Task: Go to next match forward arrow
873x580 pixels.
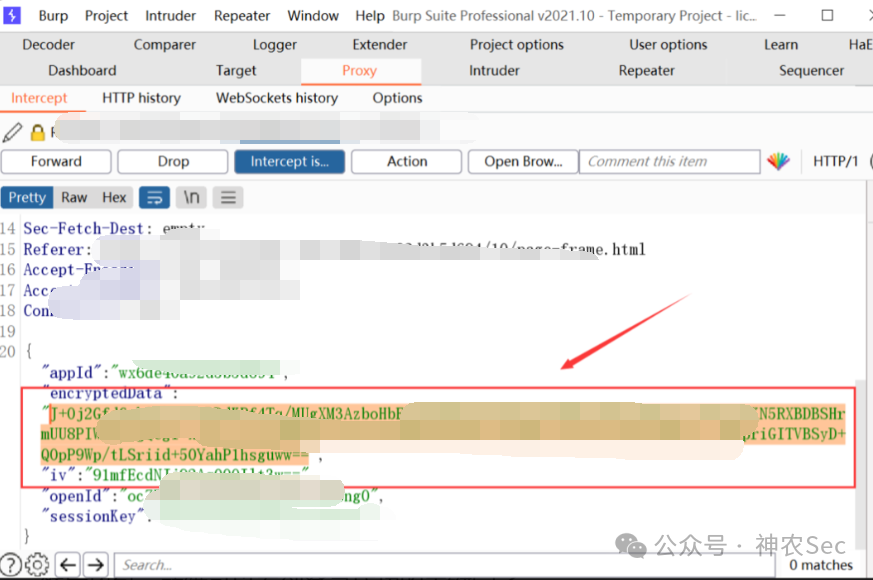Action: click(x=96, y=565)
